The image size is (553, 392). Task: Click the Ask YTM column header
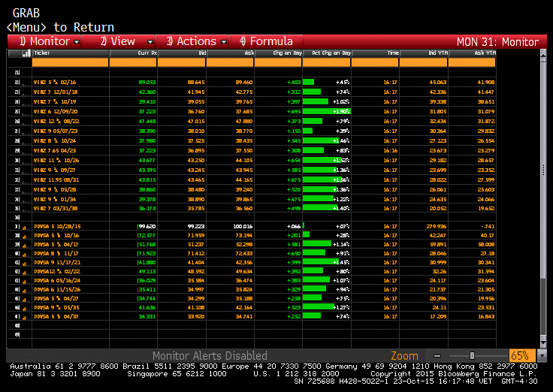pos(473,53)
